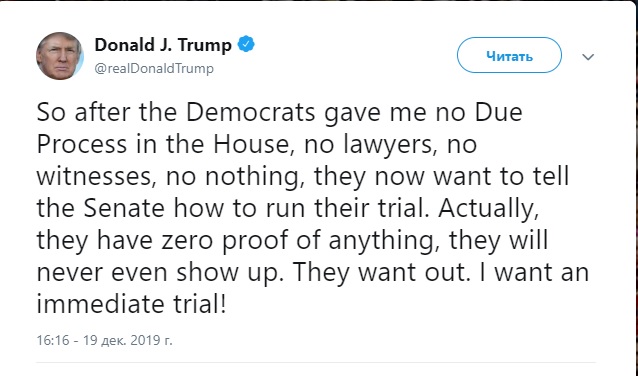This screenshot has width=638, height=376.
Task: Expand the tweet options chevron
Action: (588, 57)
